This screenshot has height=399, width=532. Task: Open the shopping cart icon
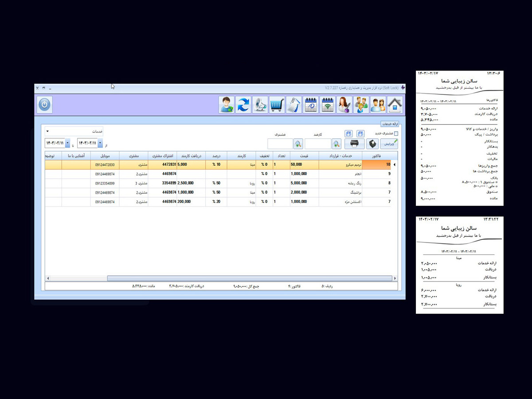pyautogui.click(x=277, y=105)
